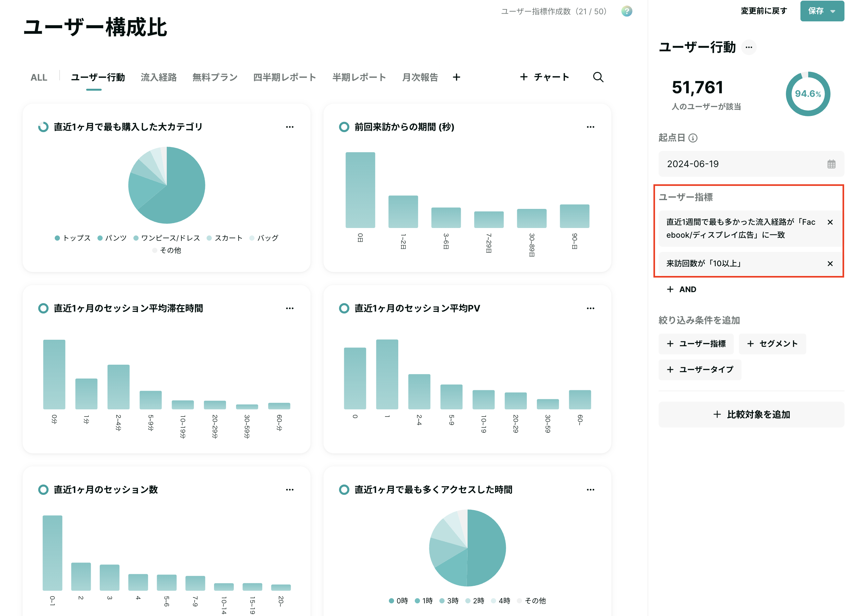Viewport: 849px width, 616px height.
Task: Click the 0分 bar in 平均滞在時間 chart
Action: (54, 374)
